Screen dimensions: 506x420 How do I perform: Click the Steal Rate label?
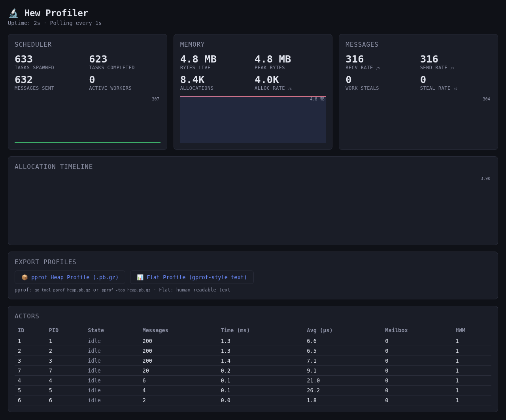438,88
